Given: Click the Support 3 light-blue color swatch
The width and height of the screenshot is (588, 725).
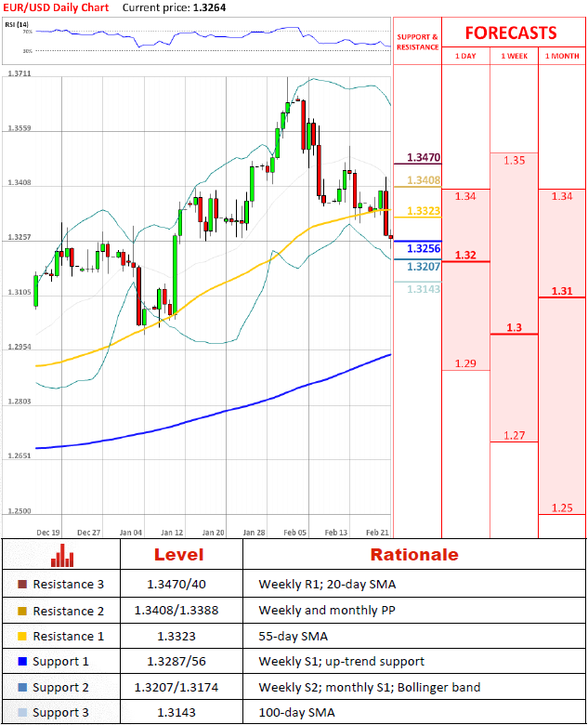Looking at the screenshot, I should pyautogui.click(x=22, y=713).
